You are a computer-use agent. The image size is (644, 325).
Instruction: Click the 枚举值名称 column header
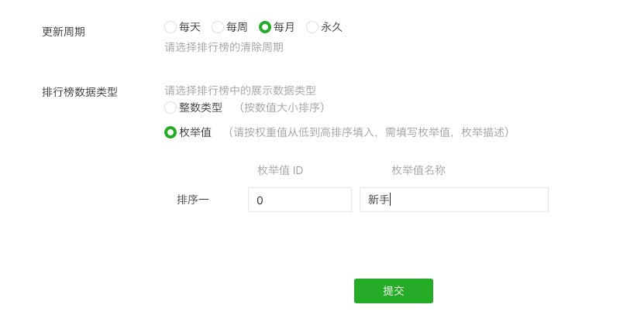pyautogui.click(x=418, y=170)
